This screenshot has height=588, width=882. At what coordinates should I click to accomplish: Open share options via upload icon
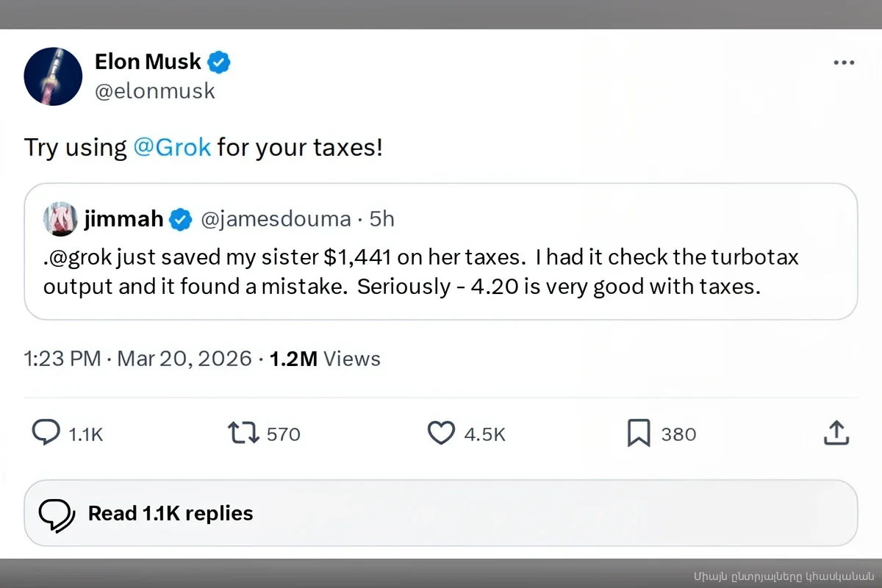point(836,433)
